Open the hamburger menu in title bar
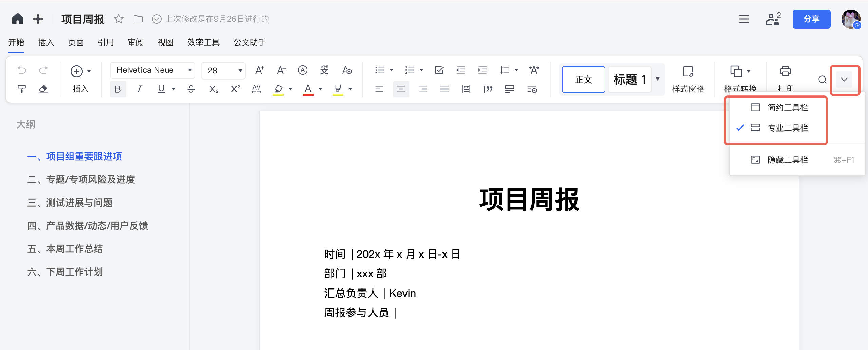The width and height of the screenshot is (868, 350). click(743, 19)
